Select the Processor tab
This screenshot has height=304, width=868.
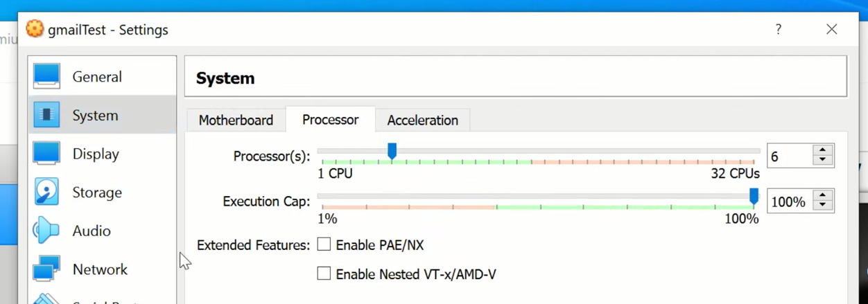(330, 119)
